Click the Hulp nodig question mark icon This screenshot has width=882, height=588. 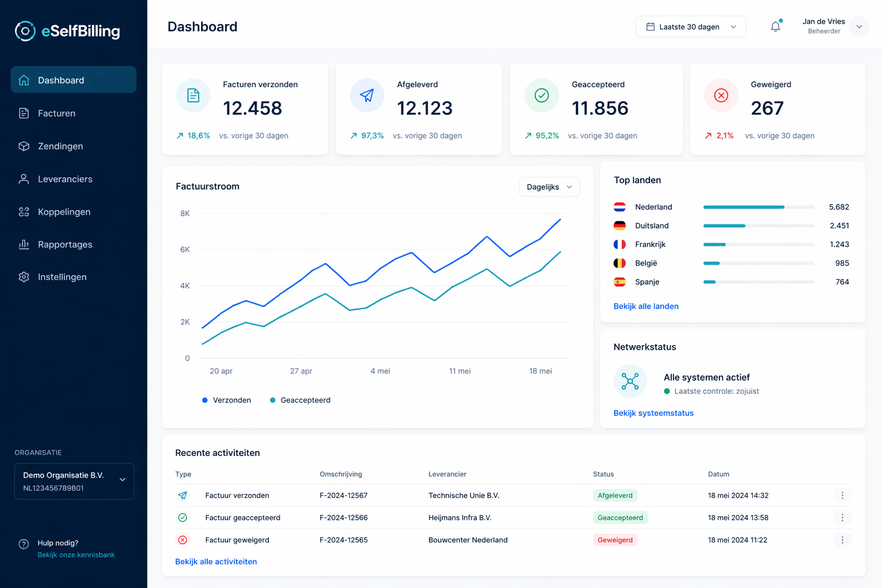pyautogui.click(x=24, y=544)
